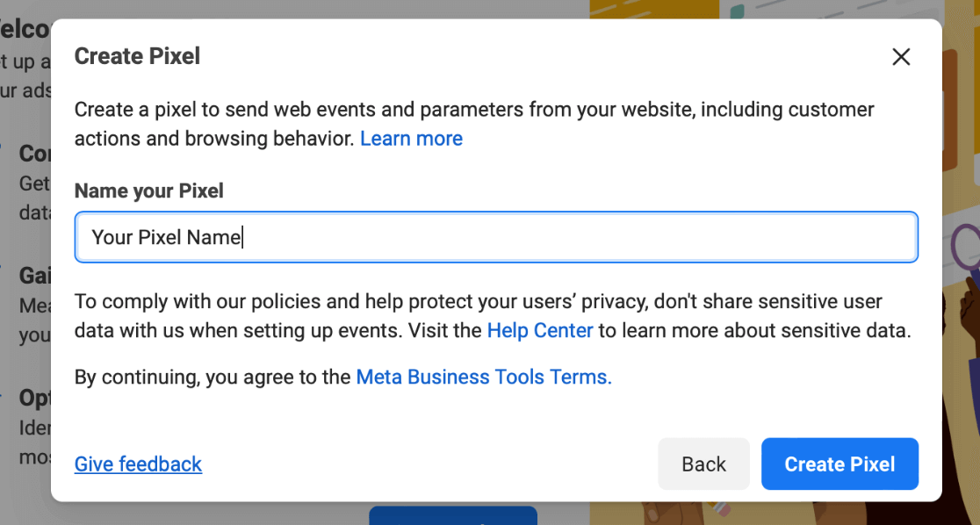Screen dimensions: 980x525
Task: Focus the Name your Pixel text field
Action: [496, 237]
